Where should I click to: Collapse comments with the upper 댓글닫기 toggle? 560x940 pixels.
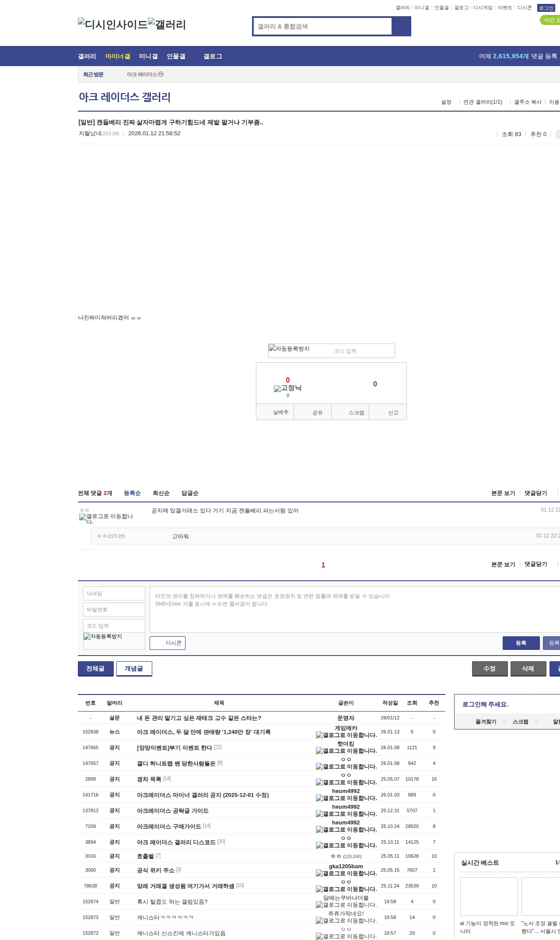535,493
